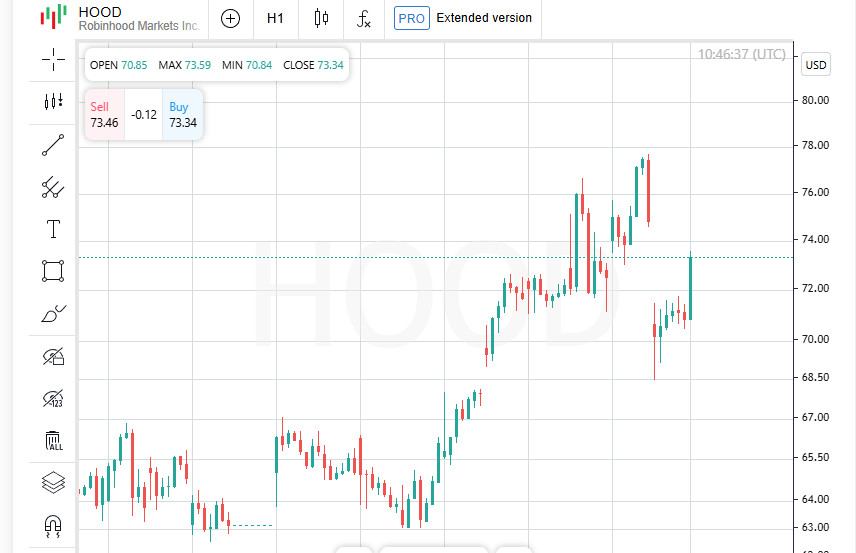Click the 74.00 price axis label
Image resolution: width=856 pixels, height=553 pixels.
815,239
